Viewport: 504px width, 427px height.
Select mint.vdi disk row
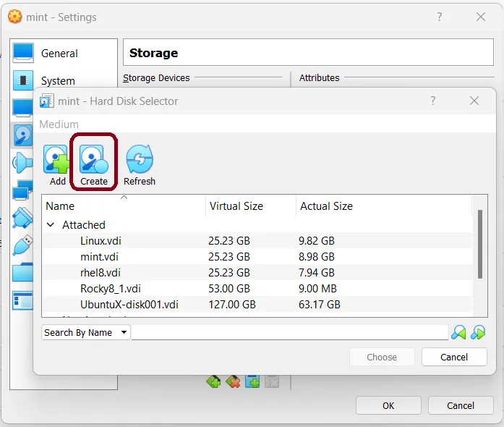click(x=257, y=257)
